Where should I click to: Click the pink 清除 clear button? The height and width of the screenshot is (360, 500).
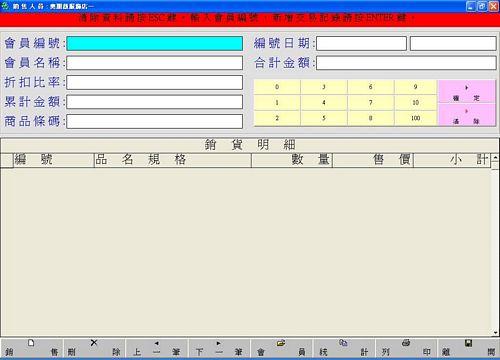coord(467,115)
